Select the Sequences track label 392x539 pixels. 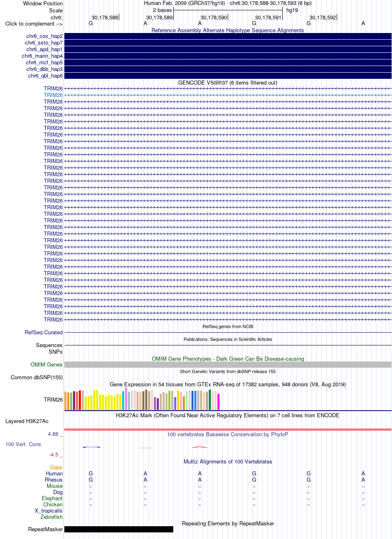[x=49, y=345]
